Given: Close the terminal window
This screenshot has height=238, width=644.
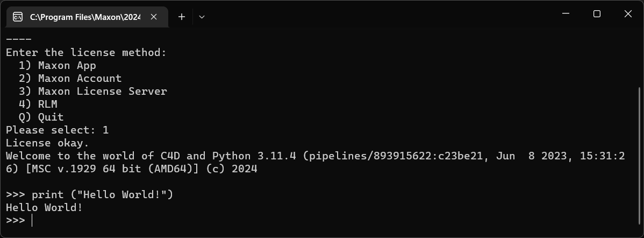Looking at the screenshot, I should coord(628,14).
